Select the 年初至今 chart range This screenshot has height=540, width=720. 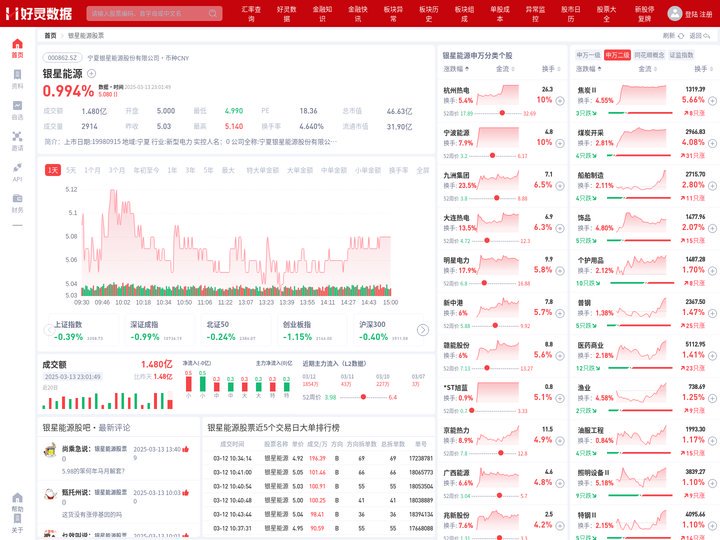click(x=146, y=170)
